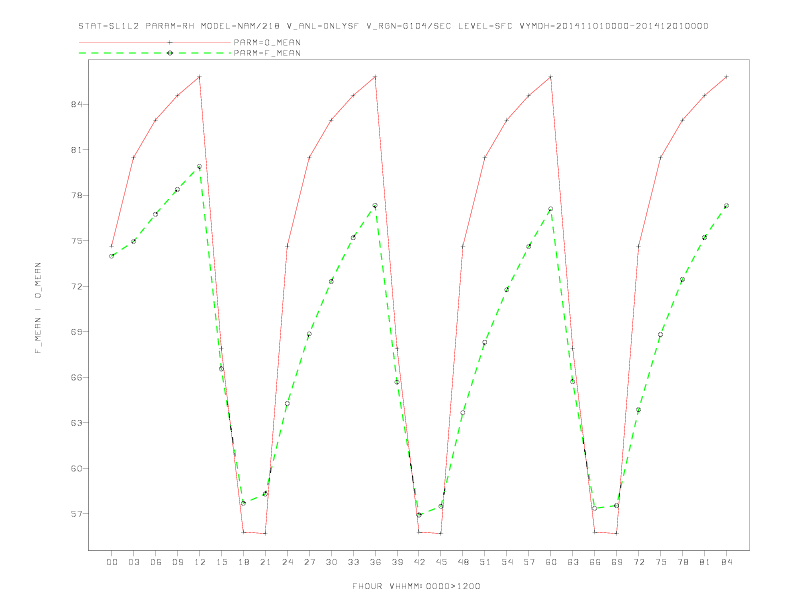Screen dimensions: 792x612
Task: Click the y-axis tick label 78
Action: pyautogui.click(x=77, y=195)
